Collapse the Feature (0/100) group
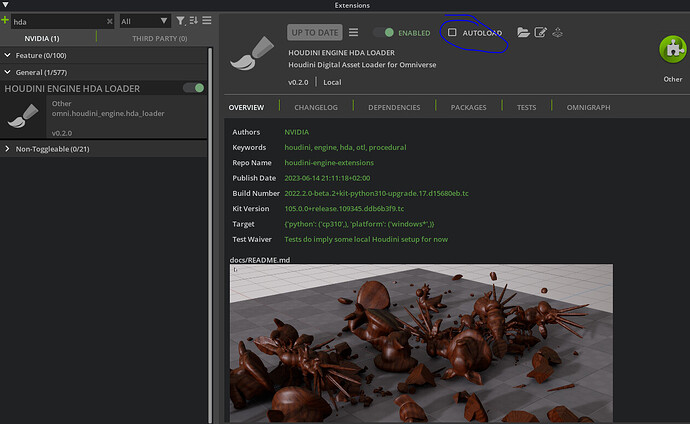 click(x=7, y=55)
